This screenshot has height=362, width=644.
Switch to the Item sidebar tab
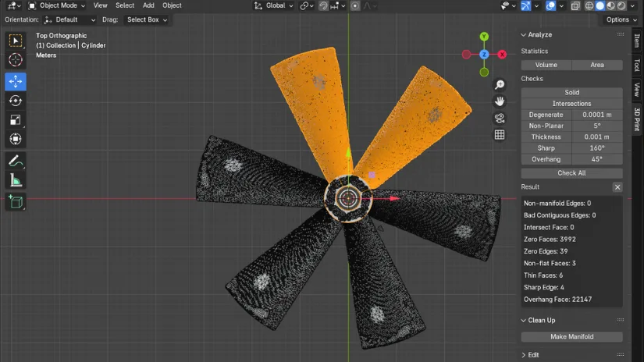[x=637, y=41]
